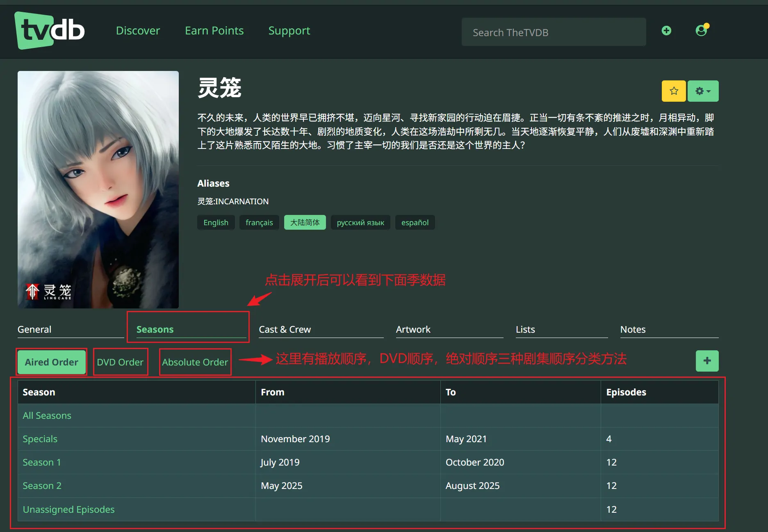Screen dimensions: 768x532
Task: Open the gear settings dropdown
Action: click(703, 91)
